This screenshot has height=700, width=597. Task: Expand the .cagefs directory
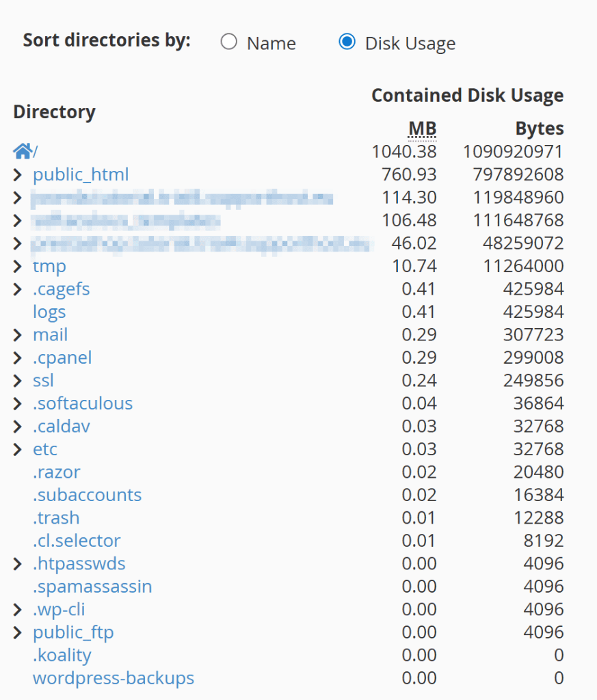(17, 289)
